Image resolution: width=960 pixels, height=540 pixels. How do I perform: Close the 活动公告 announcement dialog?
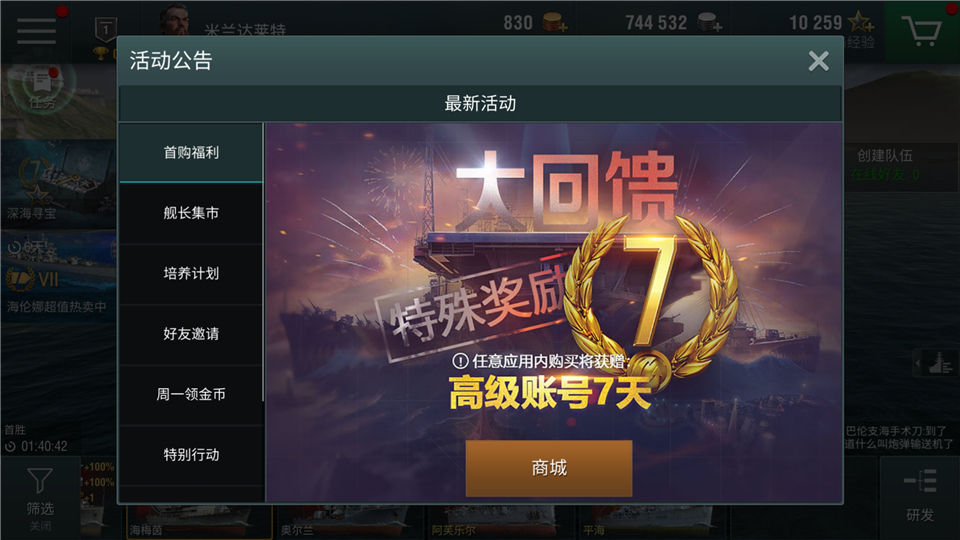(818, 61)
